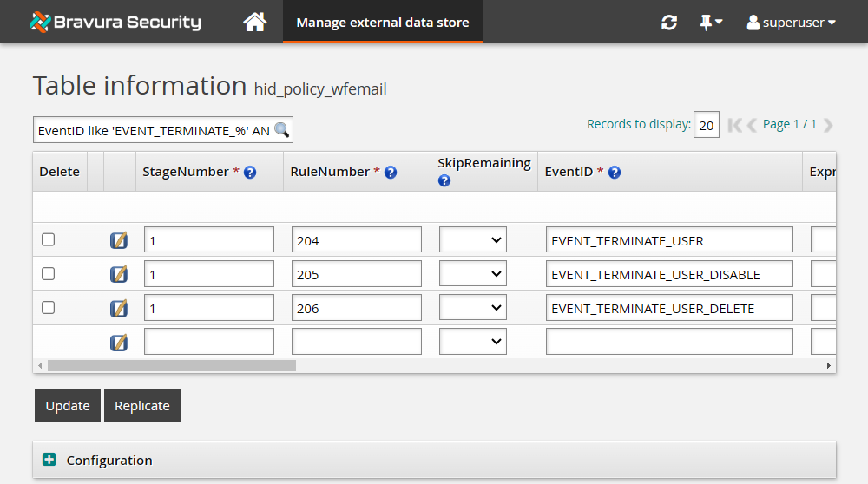
Task: Click the search magnifier icon
Action: pyautogui.click(x=282, y=130)
